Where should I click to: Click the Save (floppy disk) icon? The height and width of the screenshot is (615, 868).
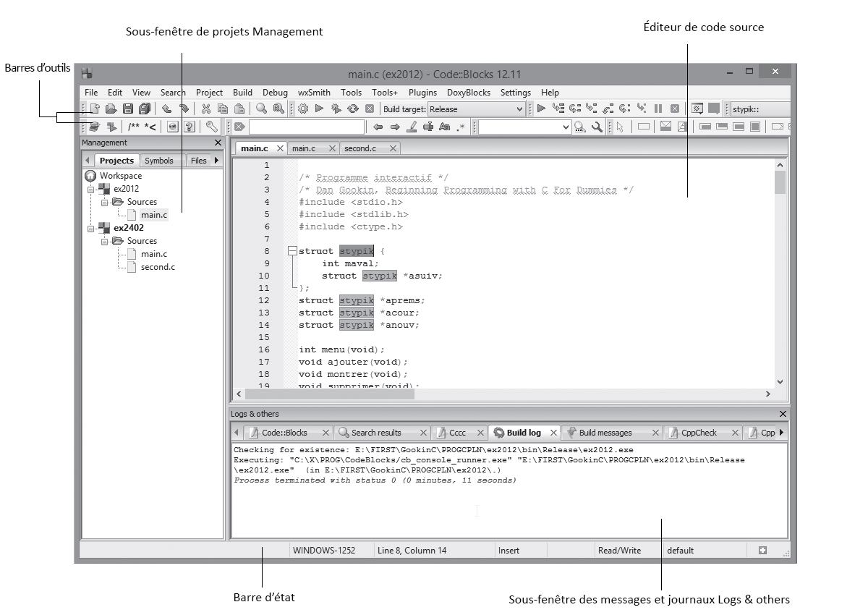tap(128, 109)
